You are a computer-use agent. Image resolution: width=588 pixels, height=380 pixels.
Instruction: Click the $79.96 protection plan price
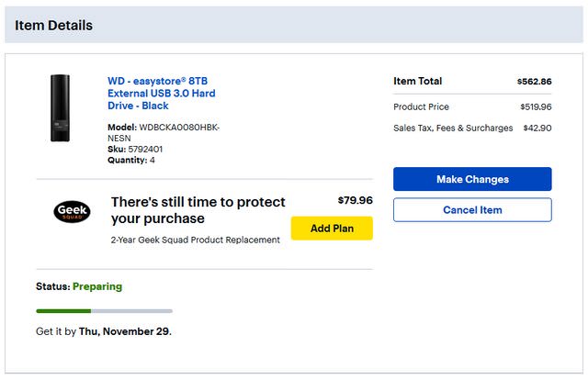click(x=355, y=200)
